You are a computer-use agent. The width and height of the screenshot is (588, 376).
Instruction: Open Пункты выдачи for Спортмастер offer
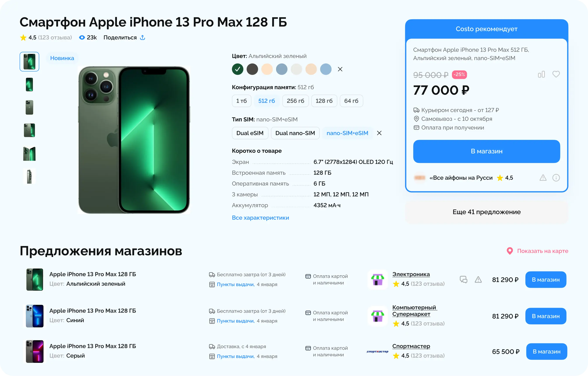(235, 356)
